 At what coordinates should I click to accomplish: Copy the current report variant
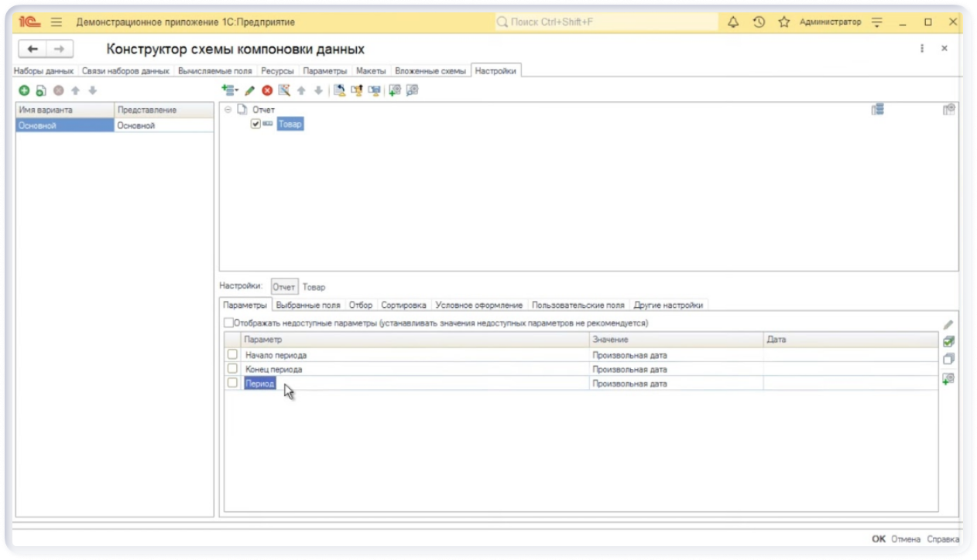(41, 90)
